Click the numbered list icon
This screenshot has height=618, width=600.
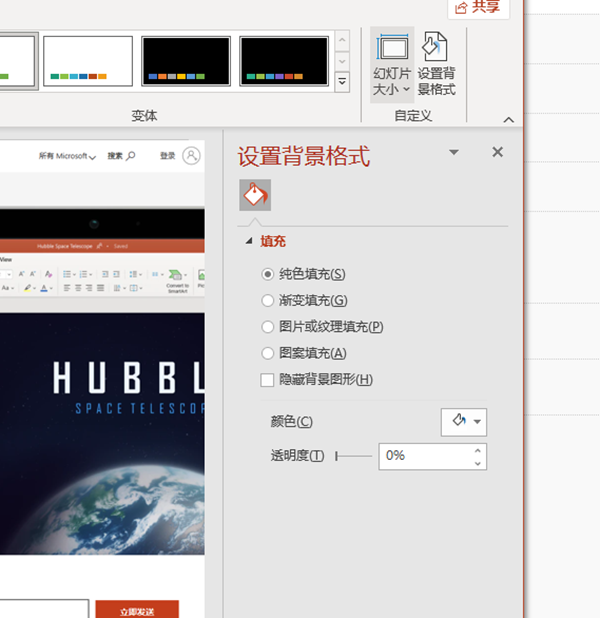coord(83,274)
